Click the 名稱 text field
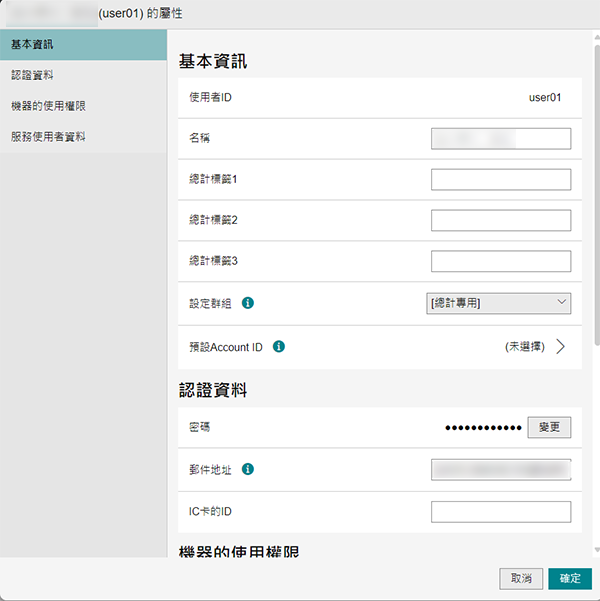The height and width of the screenshot is (601, 600). click(500, 138)
